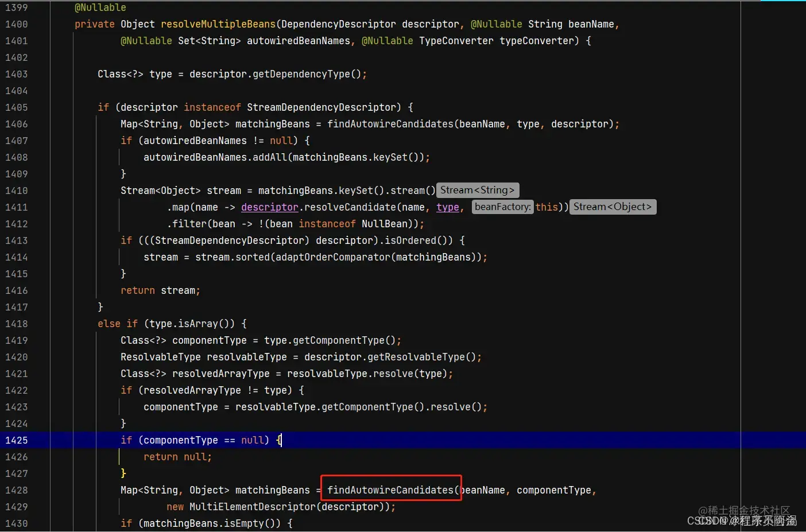
Task: Click adaptOrderComparator on line 1414
Action: pos(333,257)
